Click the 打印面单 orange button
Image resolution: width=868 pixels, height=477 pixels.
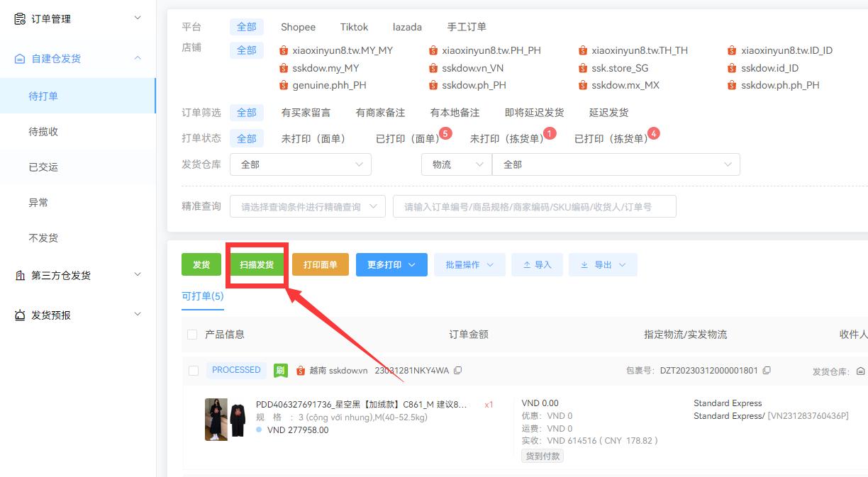click(321, 264)
